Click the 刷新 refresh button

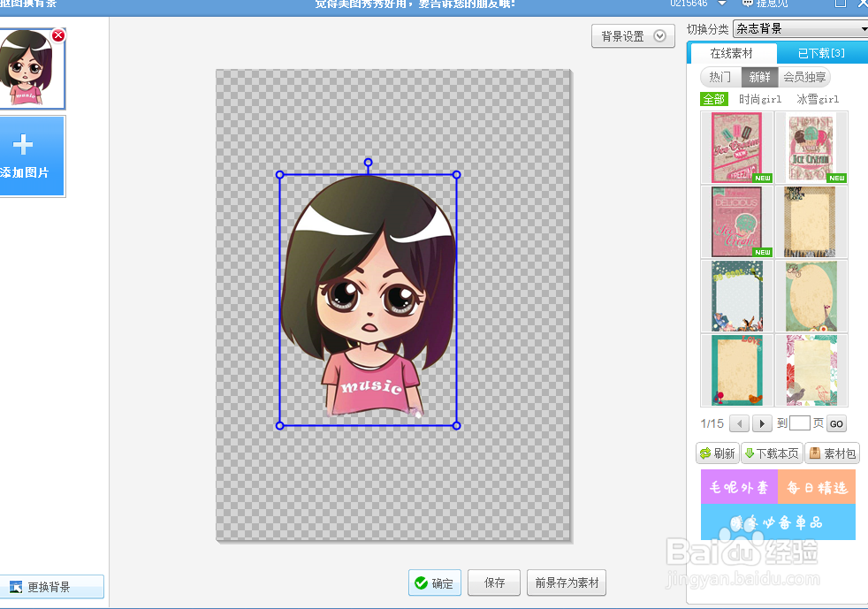tap(718, 453)
